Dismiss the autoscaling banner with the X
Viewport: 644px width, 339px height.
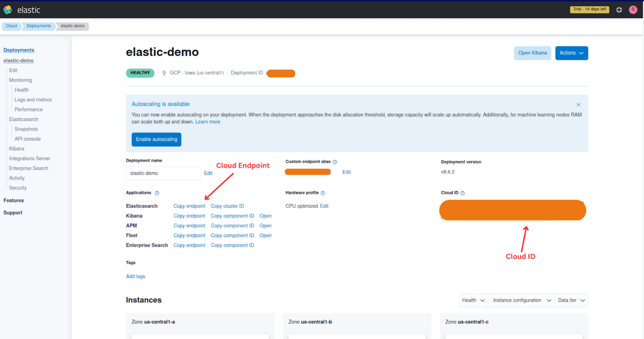578,104
